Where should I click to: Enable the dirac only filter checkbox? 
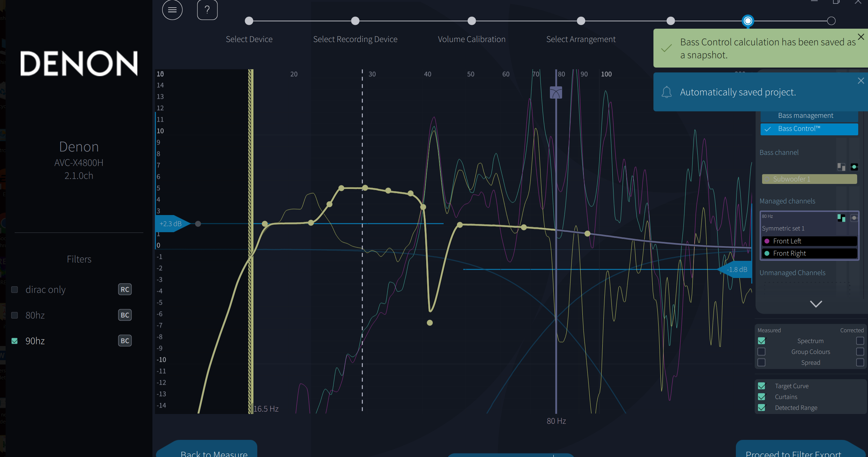pyautogui.click(x=15, y=290)
